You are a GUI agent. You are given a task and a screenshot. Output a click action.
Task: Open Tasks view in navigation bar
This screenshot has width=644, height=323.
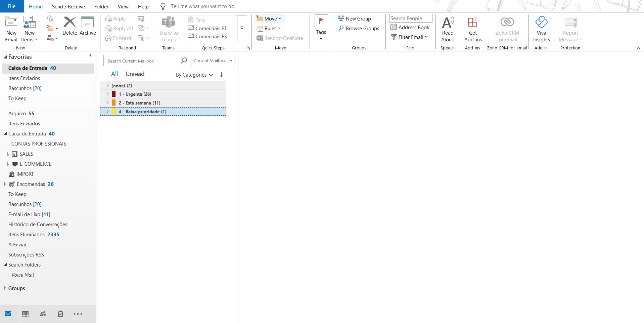(x=60, y=314)
